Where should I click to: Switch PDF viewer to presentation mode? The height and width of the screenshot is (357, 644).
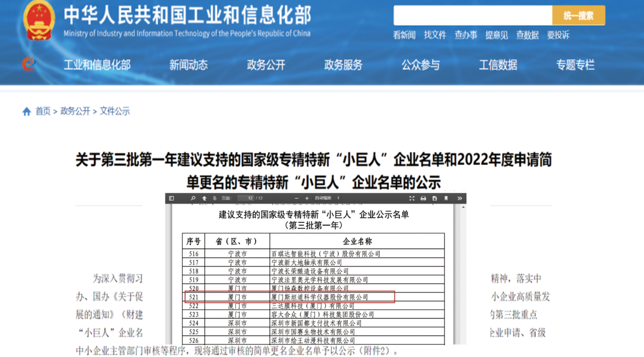coord(412,198)
